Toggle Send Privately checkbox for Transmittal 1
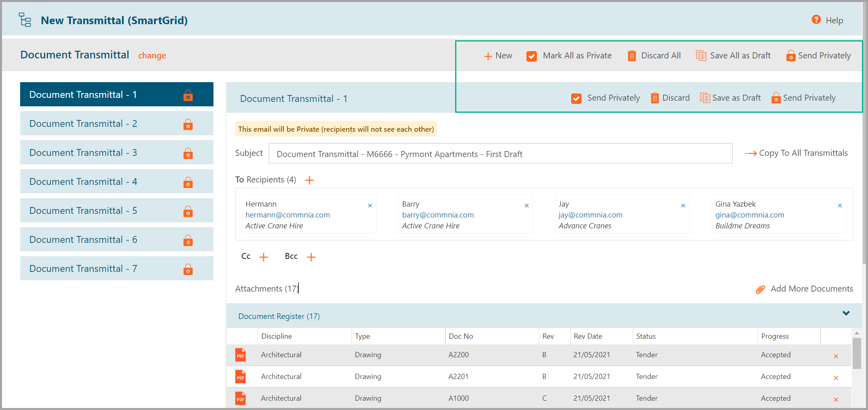The height and width of the screenshot is (410, 868). [576, 98]
